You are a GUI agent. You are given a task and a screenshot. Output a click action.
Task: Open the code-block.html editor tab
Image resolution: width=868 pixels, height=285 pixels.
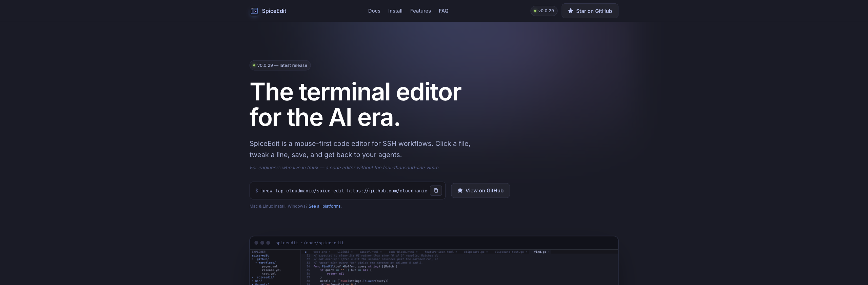pos(401,252)
